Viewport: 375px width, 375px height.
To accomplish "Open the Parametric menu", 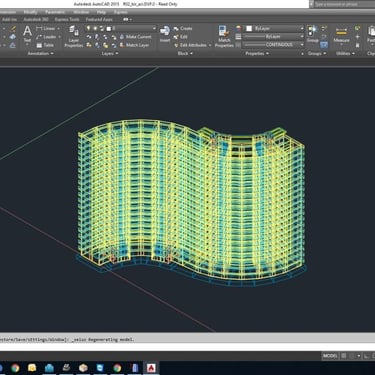I will (x=55, y=12).
